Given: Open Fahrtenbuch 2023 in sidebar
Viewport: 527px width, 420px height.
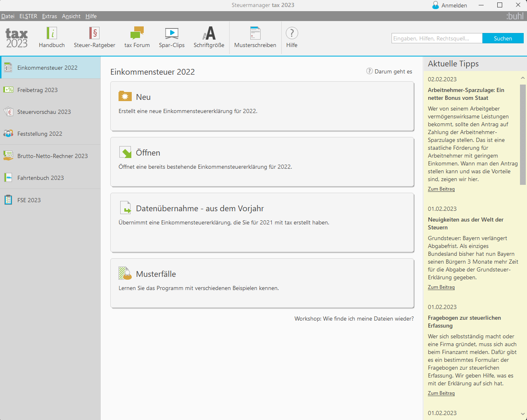Looking at the screenshot, I should (40, 178).
